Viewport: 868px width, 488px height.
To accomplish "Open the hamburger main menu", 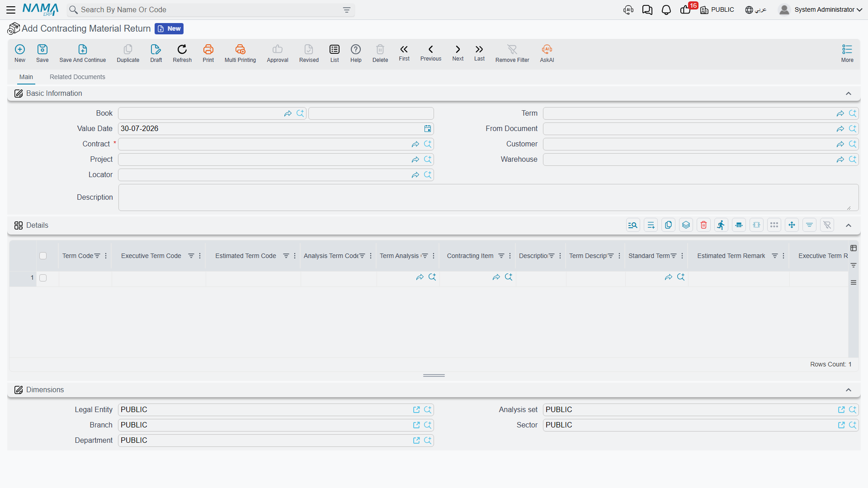I will [x=11, y=9].
